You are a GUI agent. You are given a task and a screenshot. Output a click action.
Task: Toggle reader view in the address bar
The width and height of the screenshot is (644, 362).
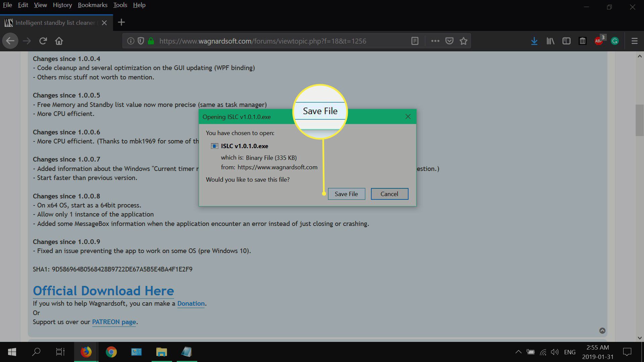coord(415,41)
